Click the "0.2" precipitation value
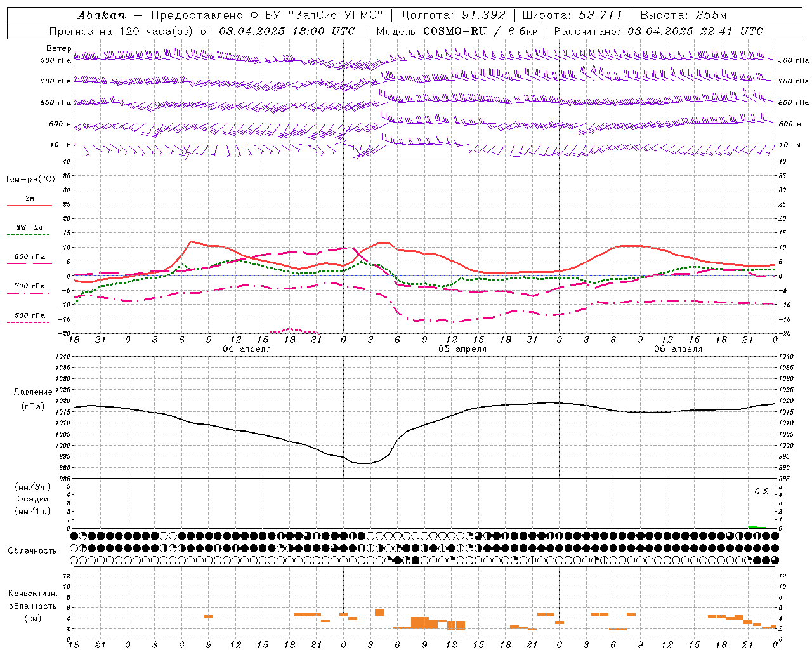Viewport: 812px width, 650px height. click(761, 492)
